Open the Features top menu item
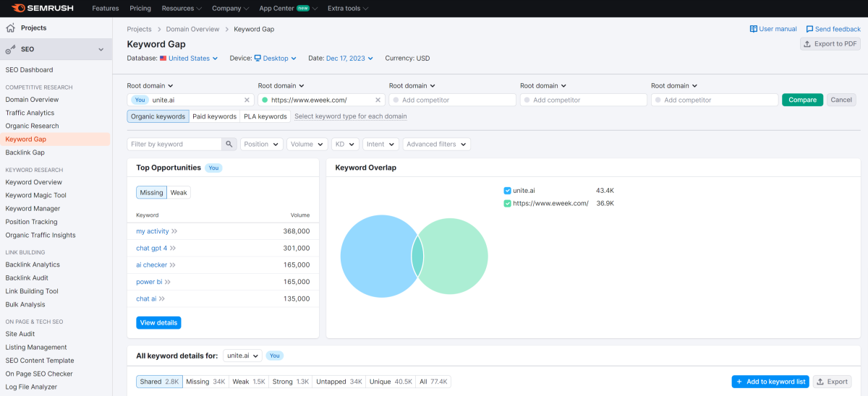The height and width of the screenshot is (396, 868). click(x=106, y=9)
